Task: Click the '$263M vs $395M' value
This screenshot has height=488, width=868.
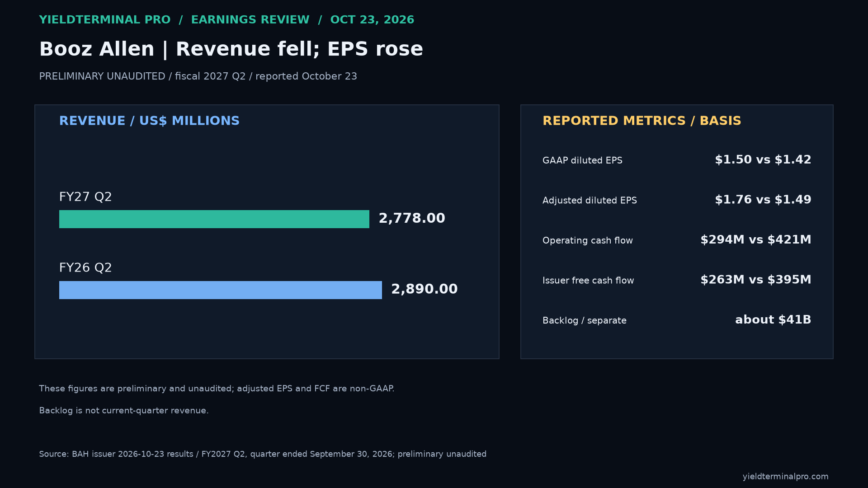Action: (x=756, y=280)
